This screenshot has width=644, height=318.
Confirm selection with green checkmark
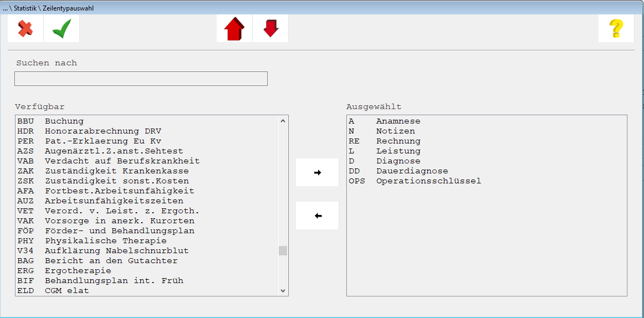[x=62, y=29]
